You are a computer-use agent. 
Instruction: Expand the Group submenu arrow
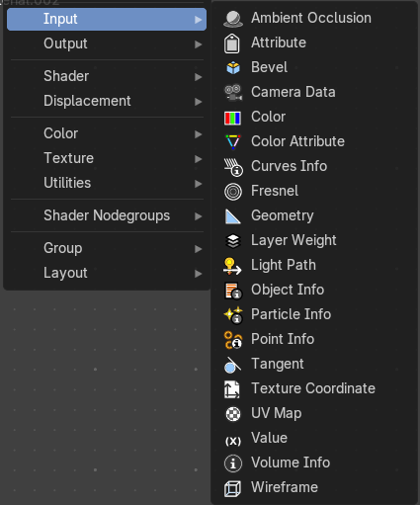click(198, 249)
